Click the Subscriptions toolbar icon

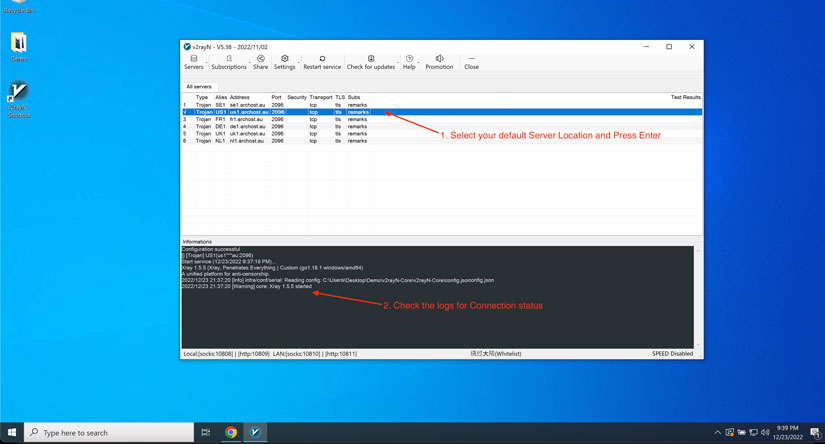(x=228, y=62)
